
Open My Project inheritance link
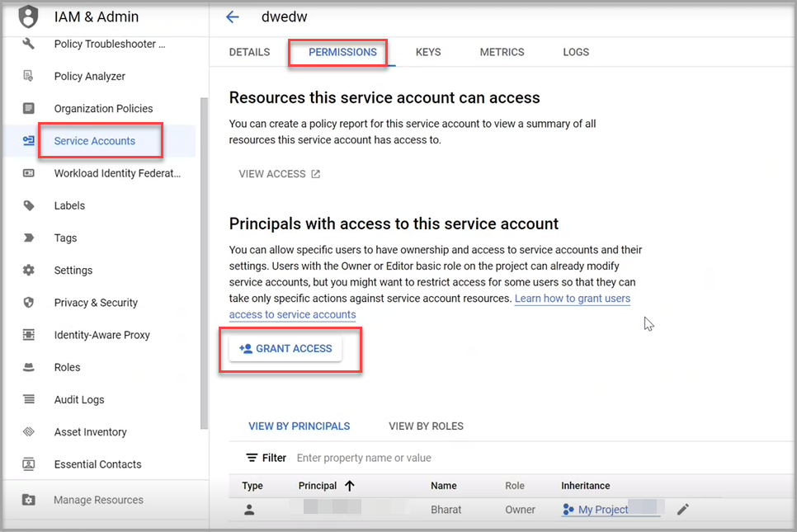click(603, 510)
